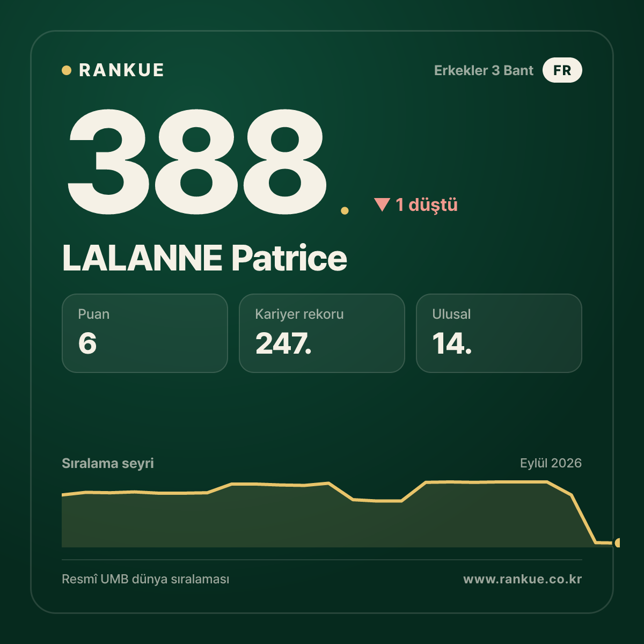Open the Puan card showing 6
The height and width of the screenshot is (644, 644).
145,333
